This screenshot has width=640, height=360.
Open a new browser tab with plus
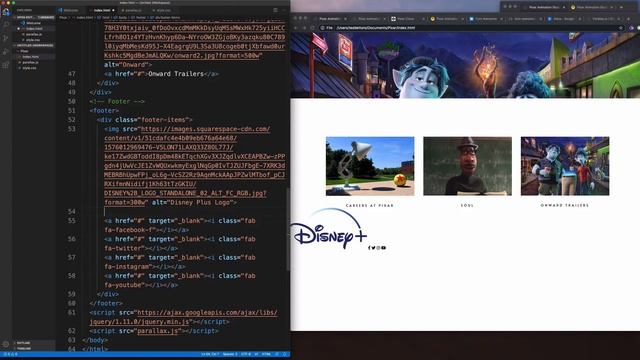(x=628, y=19)
